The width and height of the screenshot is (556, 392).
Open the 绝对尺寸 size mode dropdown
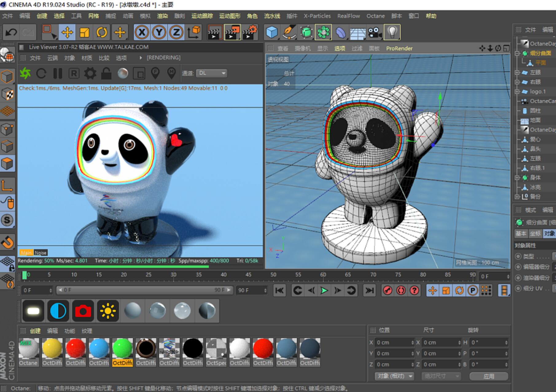[441, 376]
